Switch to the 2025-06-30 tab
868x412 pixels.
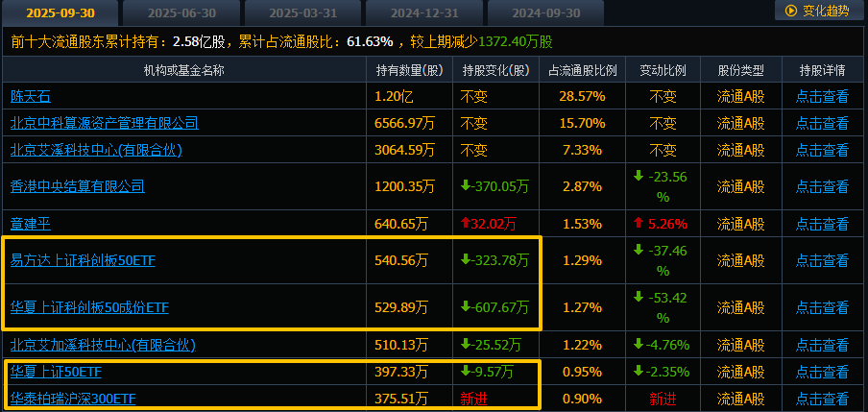[x=181, y=12]
